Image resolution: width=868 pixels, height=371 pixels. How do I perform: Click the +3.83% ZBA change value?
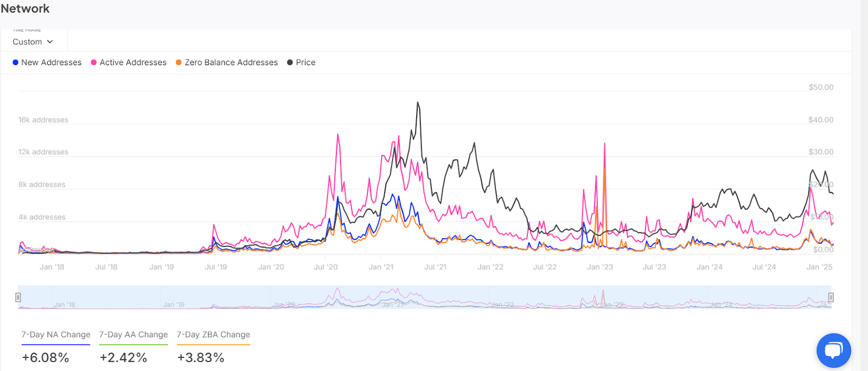point(201,357)
